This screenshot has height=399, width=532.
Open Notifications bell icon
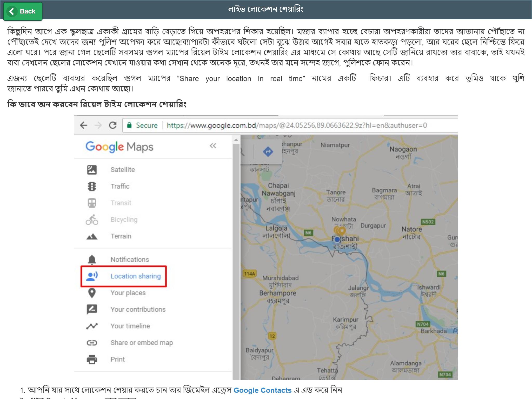point(92,260)
